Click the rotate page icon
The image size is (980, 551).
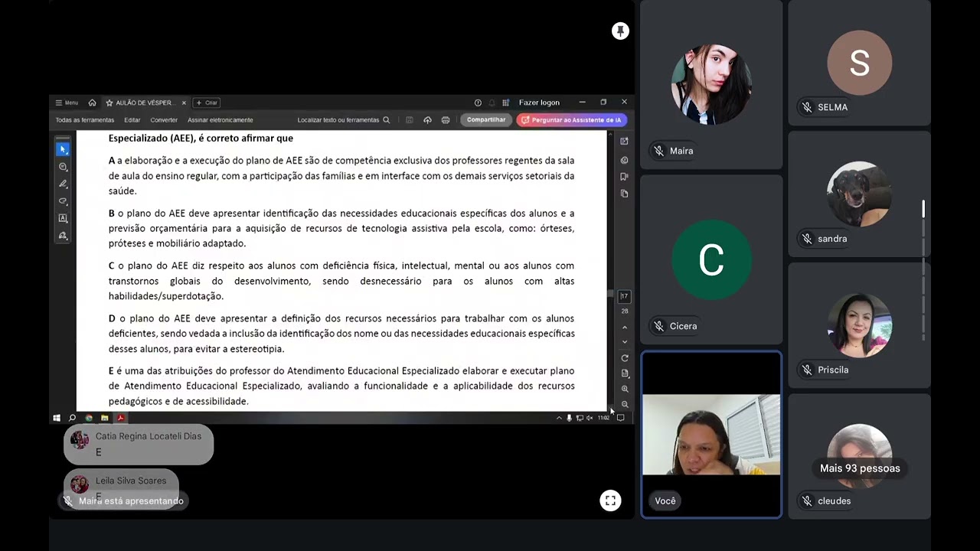point(625,358)
